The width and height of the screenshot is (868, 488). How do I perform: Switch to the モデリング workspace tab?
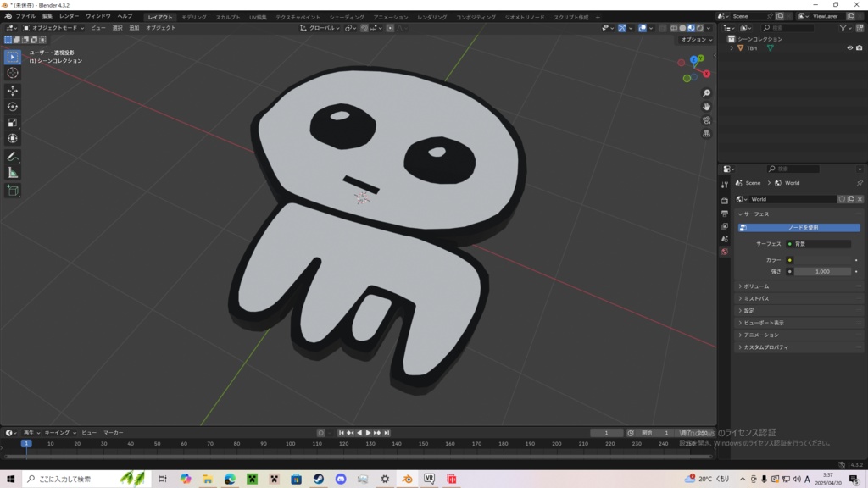tap(194, 17)
